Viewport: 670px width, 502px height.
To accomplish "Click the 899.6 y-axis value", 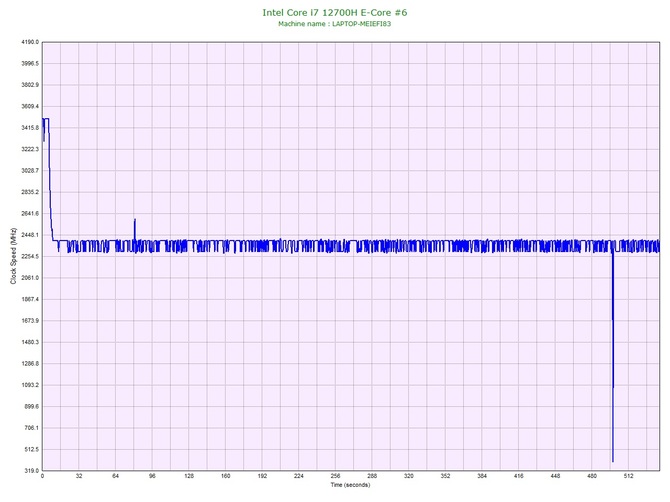I will point(31,406).
